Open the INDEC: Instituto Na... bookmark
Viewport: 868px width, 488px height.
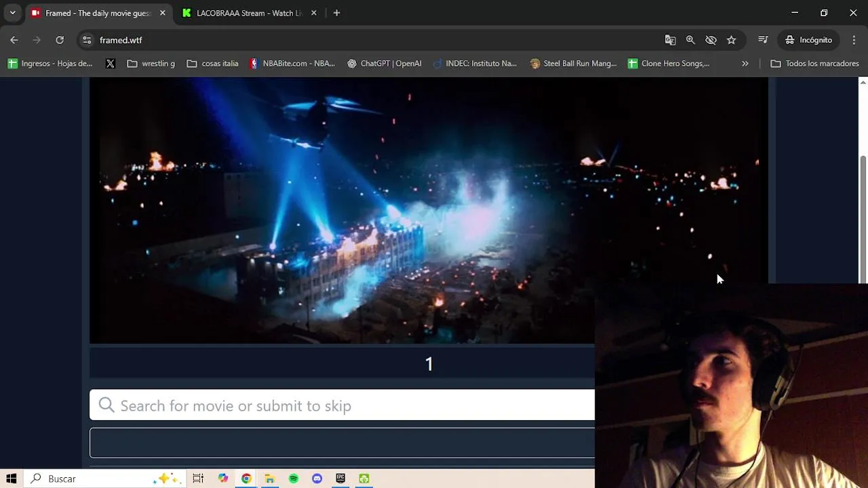coord(475,64)
